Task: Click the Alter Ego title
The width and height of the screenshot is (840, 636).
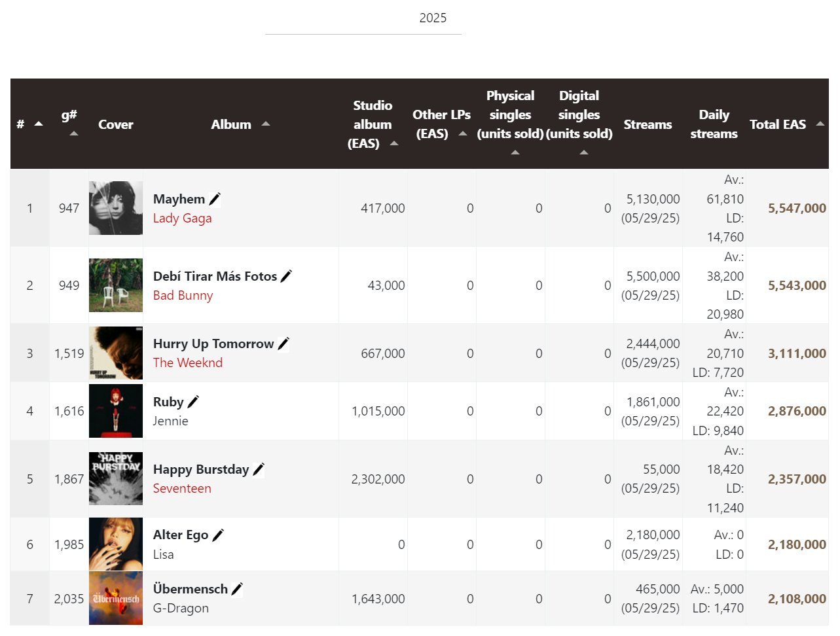Action: tap(181, 535)
